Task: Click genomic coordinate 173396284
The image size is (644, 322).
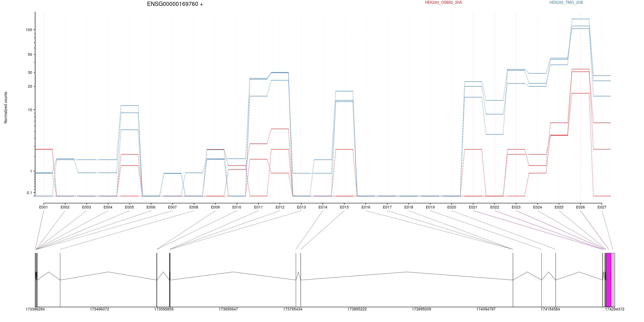Action: point(35,309)
